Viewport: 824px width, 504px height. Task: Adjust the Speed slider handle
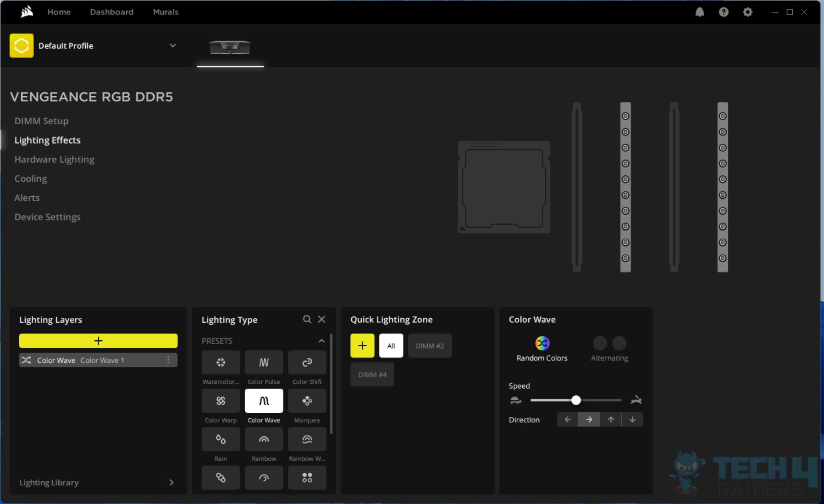tap(576, 400)
